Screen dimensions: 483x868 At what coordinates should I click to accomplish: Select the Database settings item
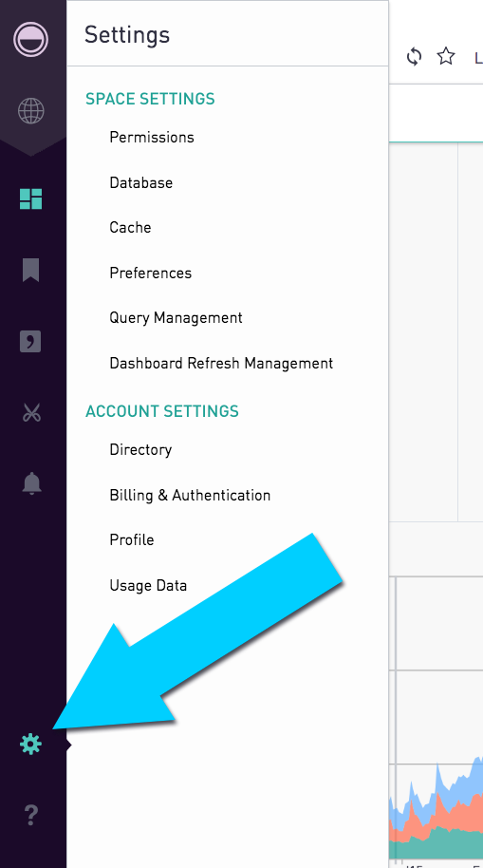[x=141, y=182]
